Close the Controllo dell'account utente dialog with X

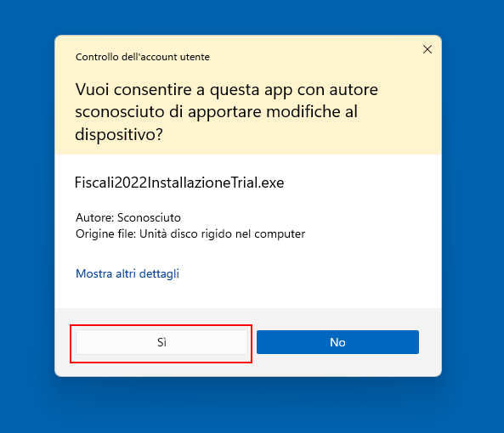428,49
